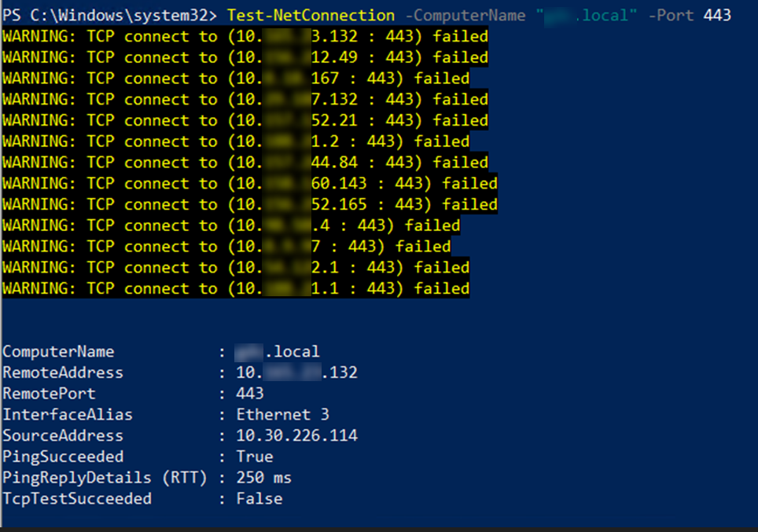Click the warning line with address ending 52.165
Image resolution: width=758 pixels, height=532 pixels.
coord(249,204)
